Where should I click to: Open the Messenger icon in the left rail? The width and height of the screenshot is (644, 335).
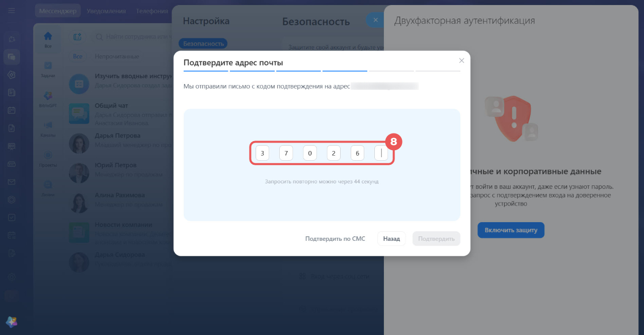(12, 57)
